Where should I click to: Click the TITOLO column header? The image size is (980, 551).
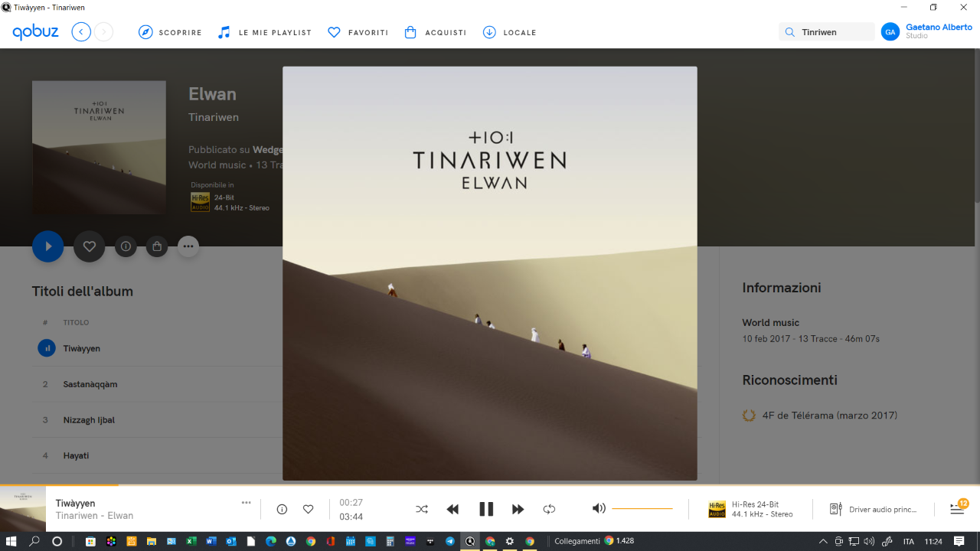coord(76,323)
